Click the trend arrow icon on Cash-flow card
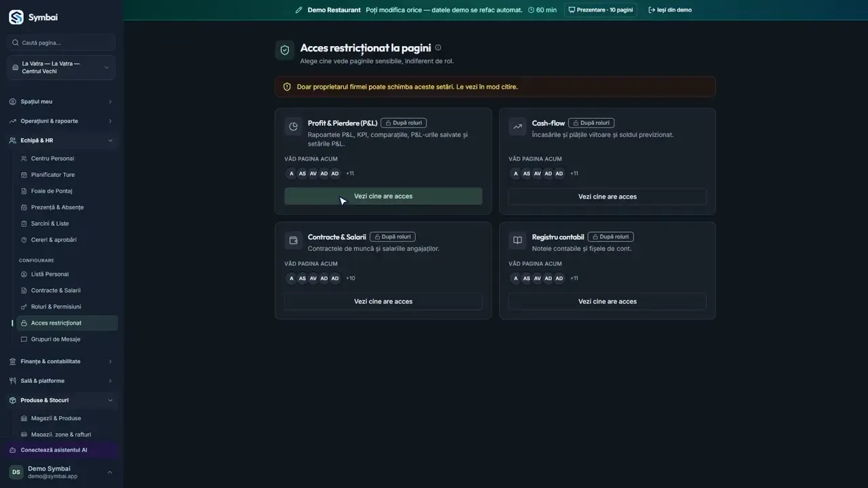868x488 pixels. [517, 126]
